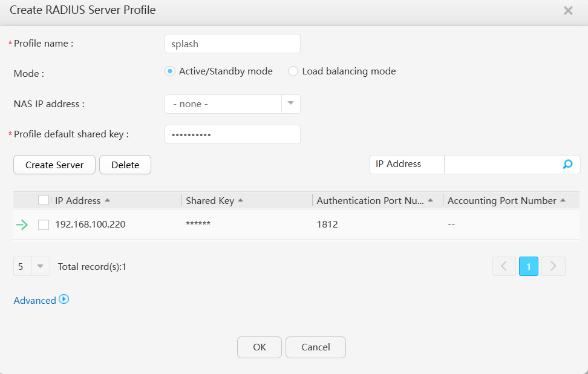Open the IP Address search filter selector

407,164
